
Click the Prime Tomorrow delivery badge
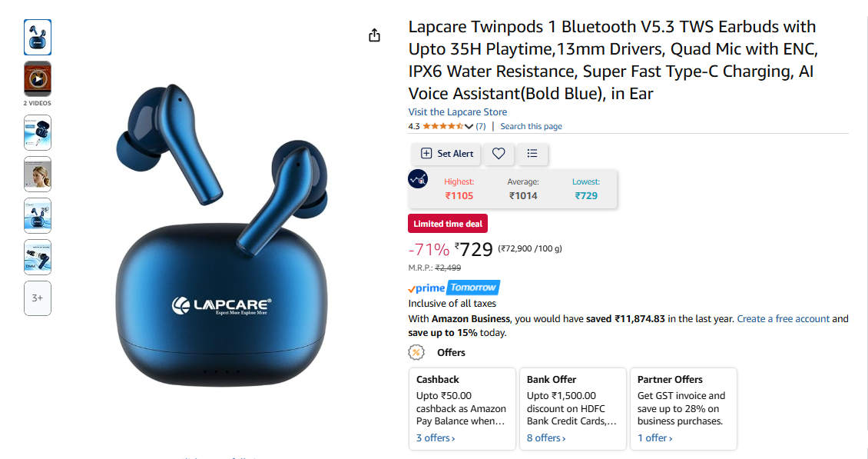pos(454,287)
